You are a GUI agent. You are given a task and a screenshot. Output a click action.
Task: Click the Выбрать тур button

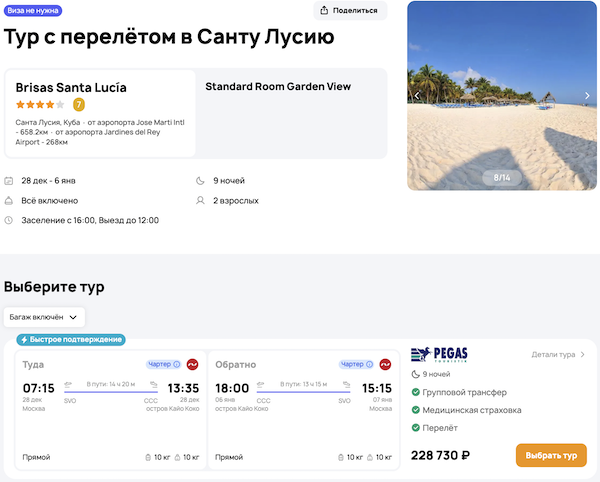pyautogui.click(x=551, y=455)
